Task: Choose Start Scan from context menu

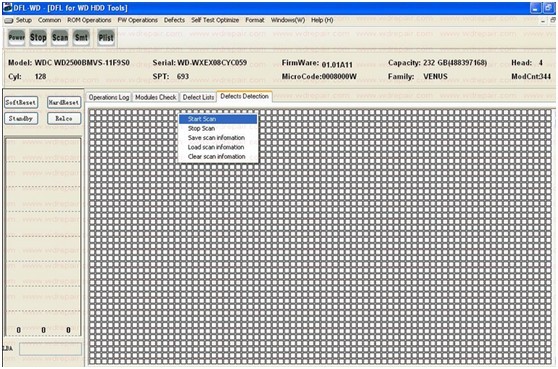Action: pos(218,119)
